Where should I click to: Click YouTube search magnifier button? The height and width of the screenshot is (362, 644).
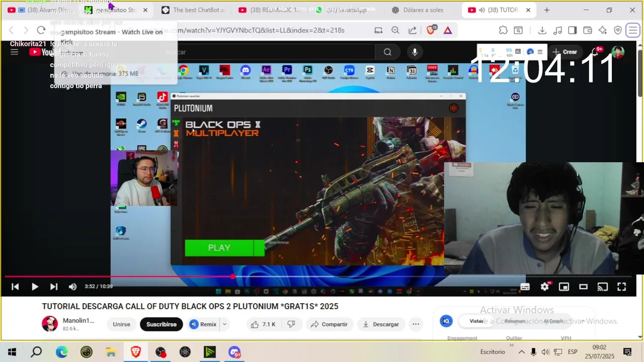tap(387, 52)
